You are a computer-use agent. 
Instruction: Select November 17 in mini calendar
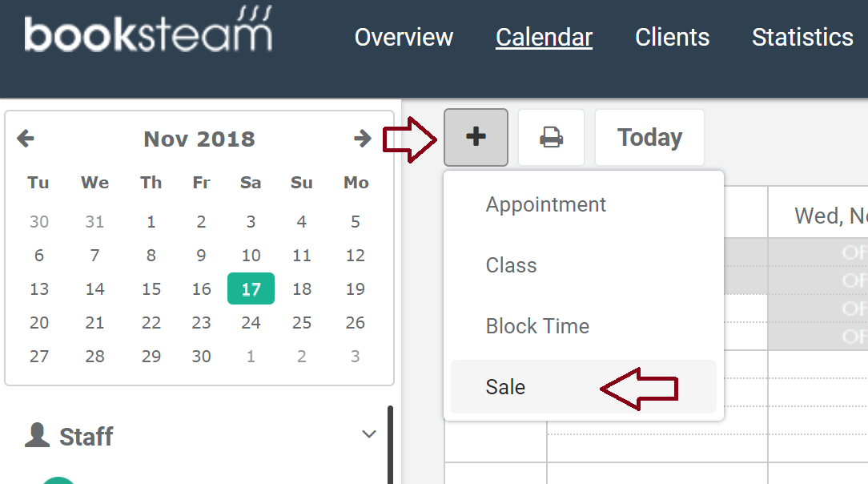tap(251, 289)
